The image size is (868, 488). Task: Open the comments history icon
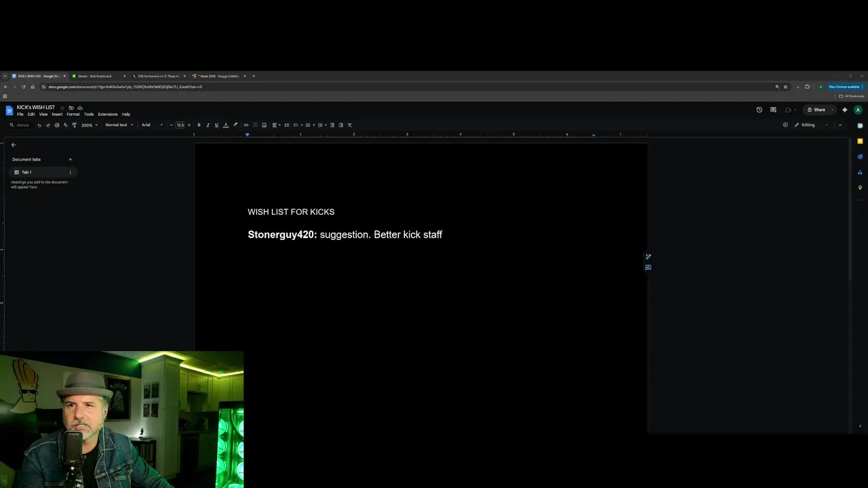[773, 110]
